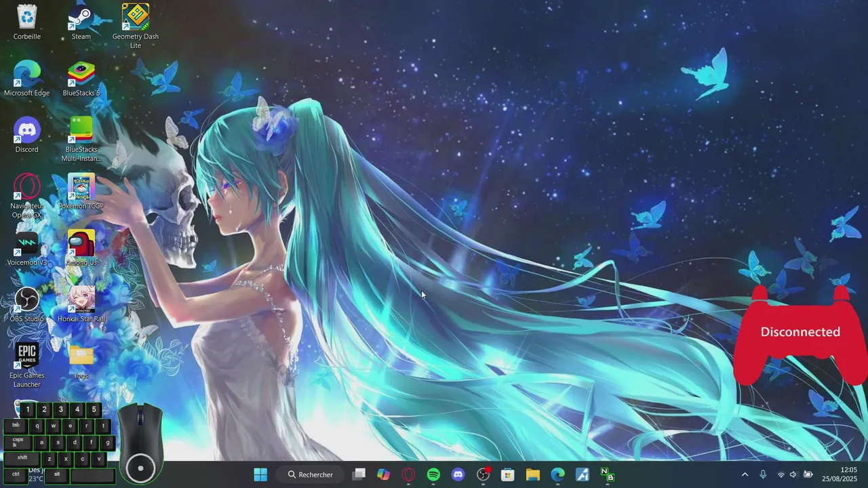Switch to Spotify in the taskbar
Viewport: 868px width, 488px height.
coord(433,474)
